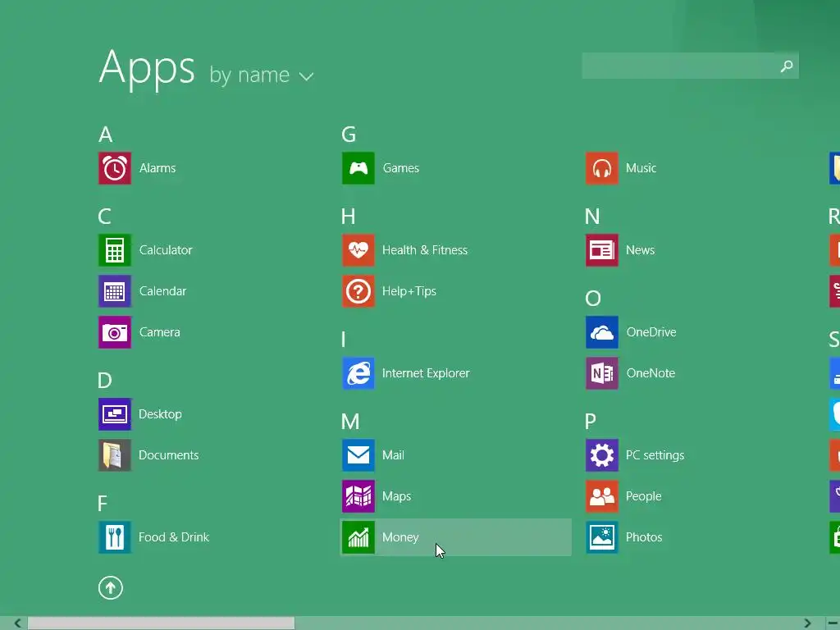Click the 'OneDrive' label

(x=651, y=332)
